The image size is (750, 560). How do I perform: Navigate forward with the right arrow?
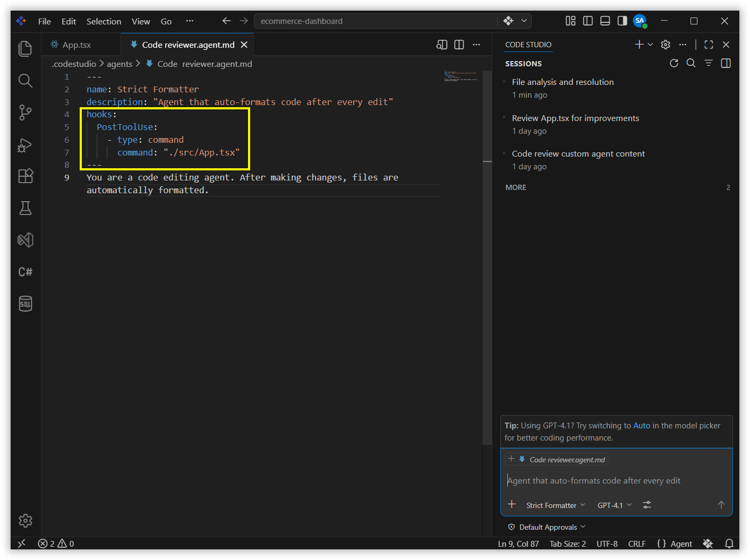coord(244,21)
